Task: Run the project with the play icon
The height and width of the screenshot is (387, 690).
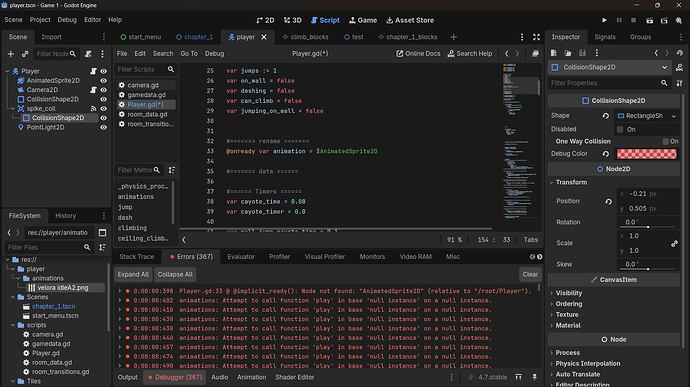Action: (604, 20)
